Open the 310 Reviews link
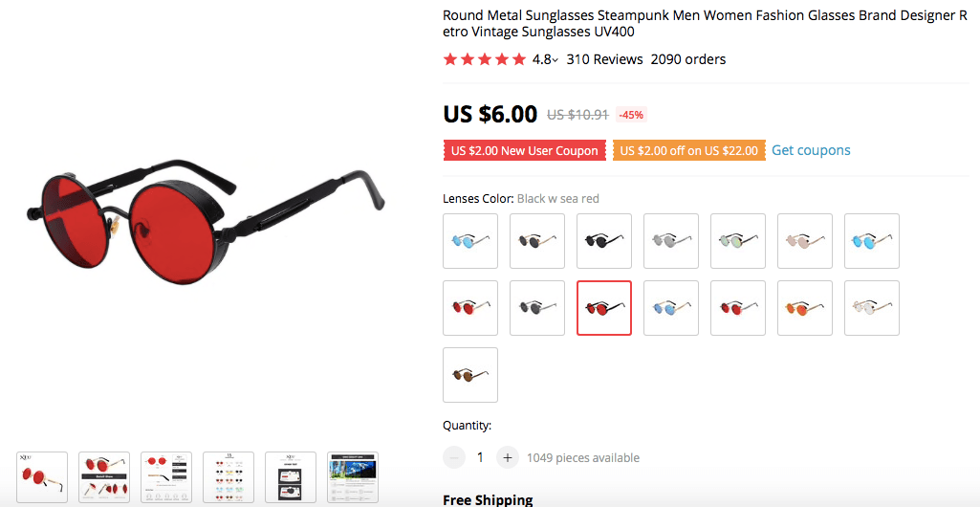Viewport: 980px width, 507px height. 604,59
